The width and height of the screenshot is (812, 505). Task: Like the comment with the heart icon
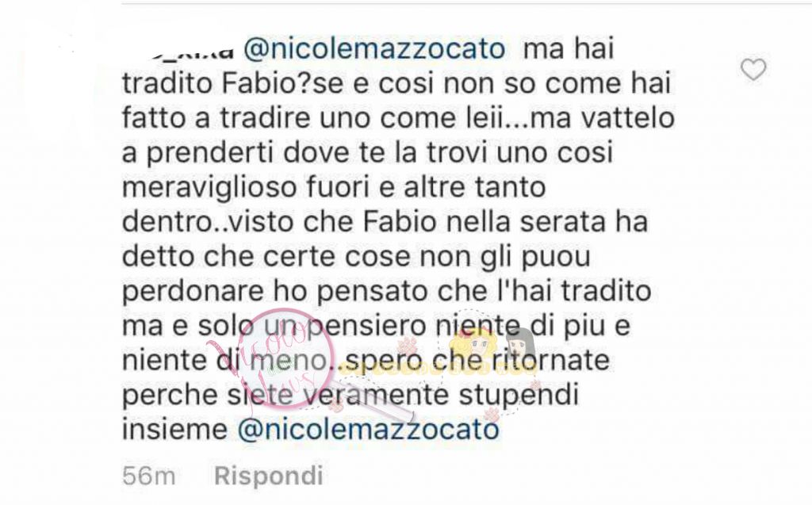753,70
